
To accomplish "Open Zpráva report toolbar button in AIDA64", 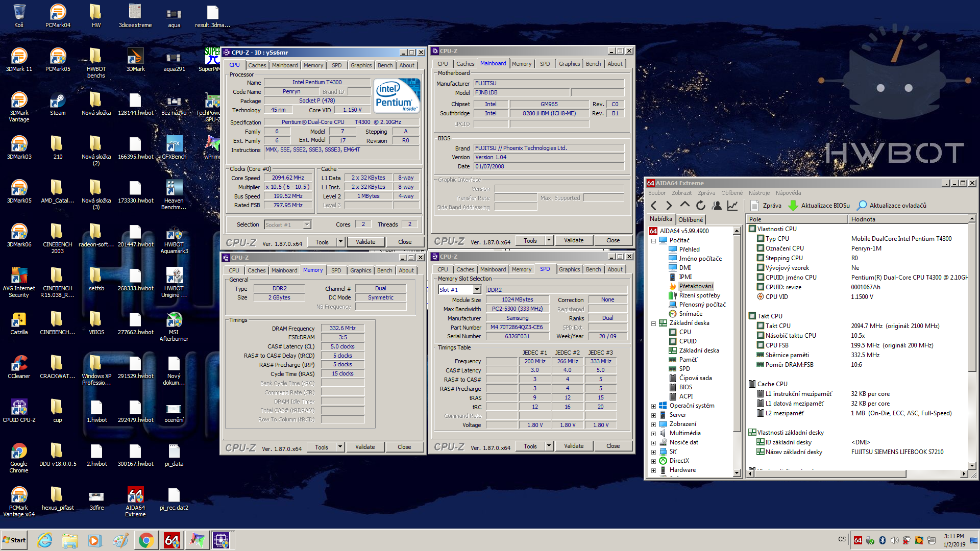I will pos(766,206).
